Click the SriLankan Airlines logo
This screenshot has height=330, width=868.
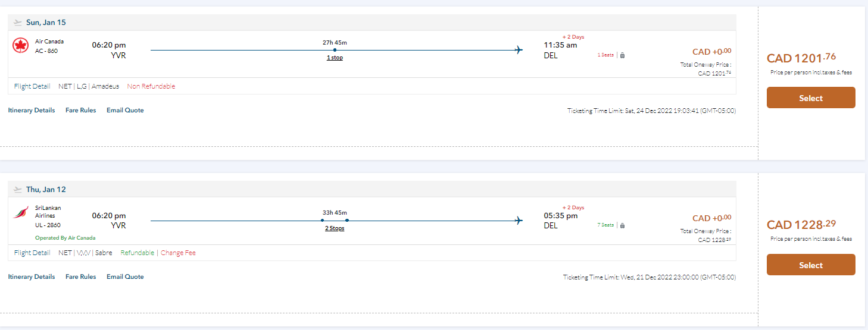(x=21, y=212)
